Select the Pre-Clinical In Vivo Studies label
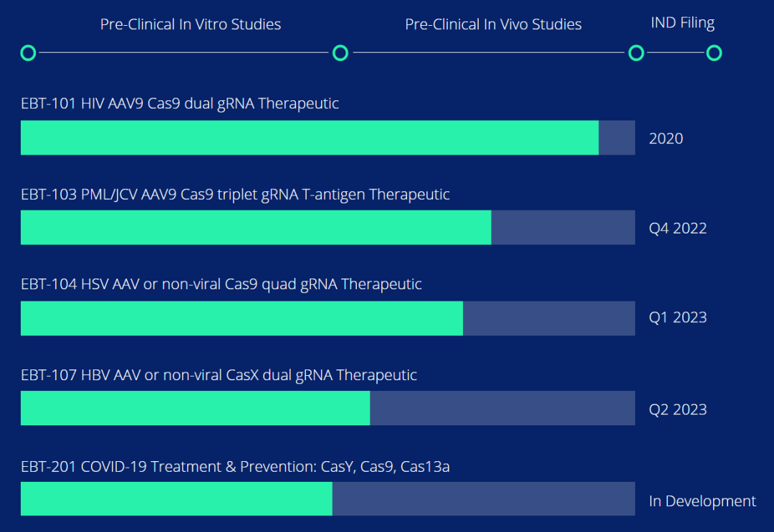 493,24
